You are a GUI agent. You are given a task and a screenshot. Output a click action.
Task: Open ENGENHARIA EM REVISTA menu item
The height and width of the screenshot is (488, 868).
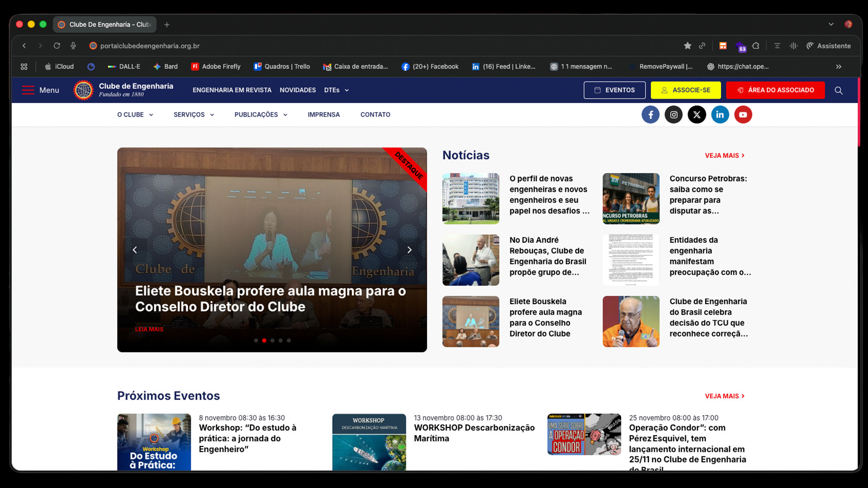(x=232, y=90)
